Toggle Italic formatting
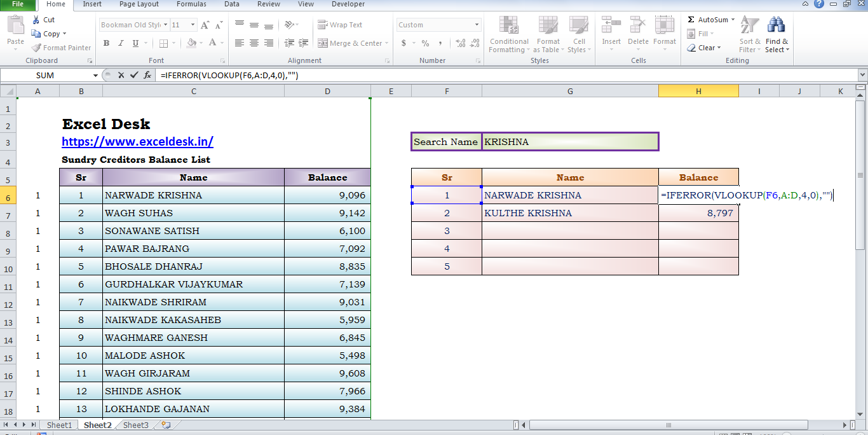868x435 pixels. [121, 43]
